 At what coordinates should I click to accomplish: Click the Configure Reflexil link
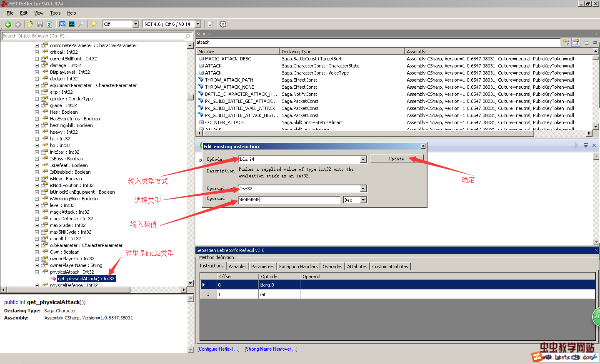(218, 349)
